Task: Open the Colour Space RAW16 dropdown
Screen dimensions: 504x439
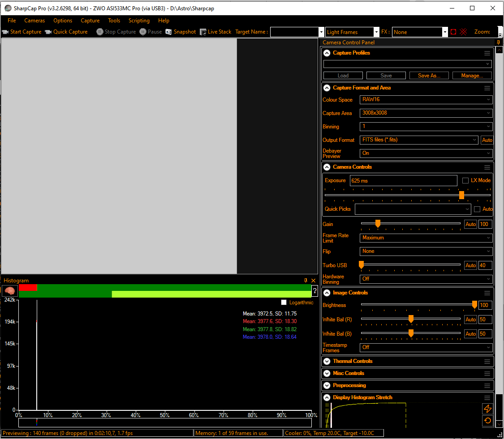Action: [426, 99]
